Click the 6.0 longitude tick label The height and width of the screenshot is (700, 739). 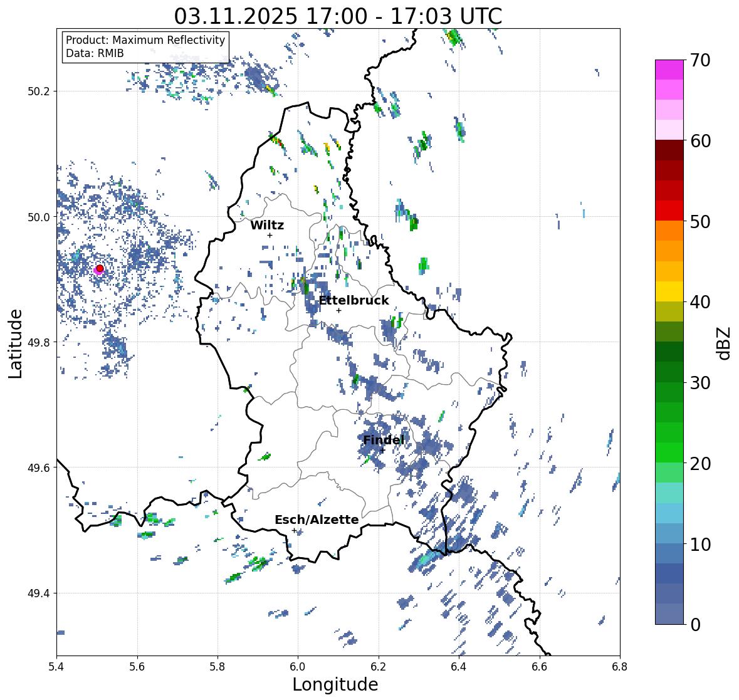coord(298,667)
